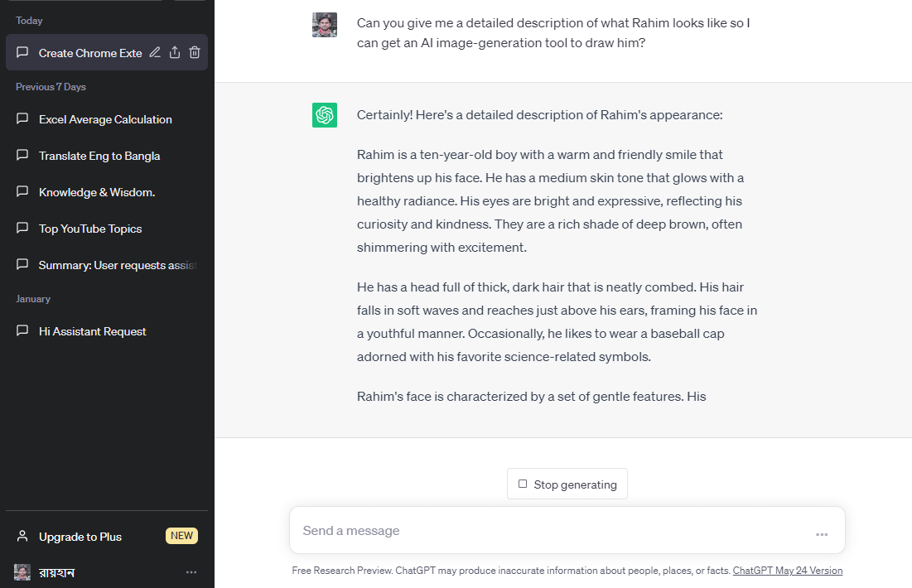The image size is (912, 588).
Task: Share the Create Chrome Exte chat
Action: click(175, 53)
